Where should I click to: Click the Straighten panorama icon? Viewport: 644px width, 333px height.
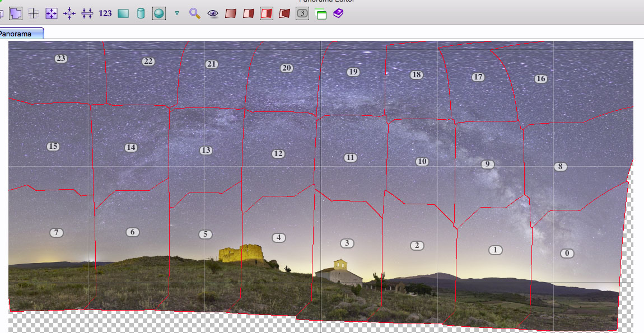(87, 13)
